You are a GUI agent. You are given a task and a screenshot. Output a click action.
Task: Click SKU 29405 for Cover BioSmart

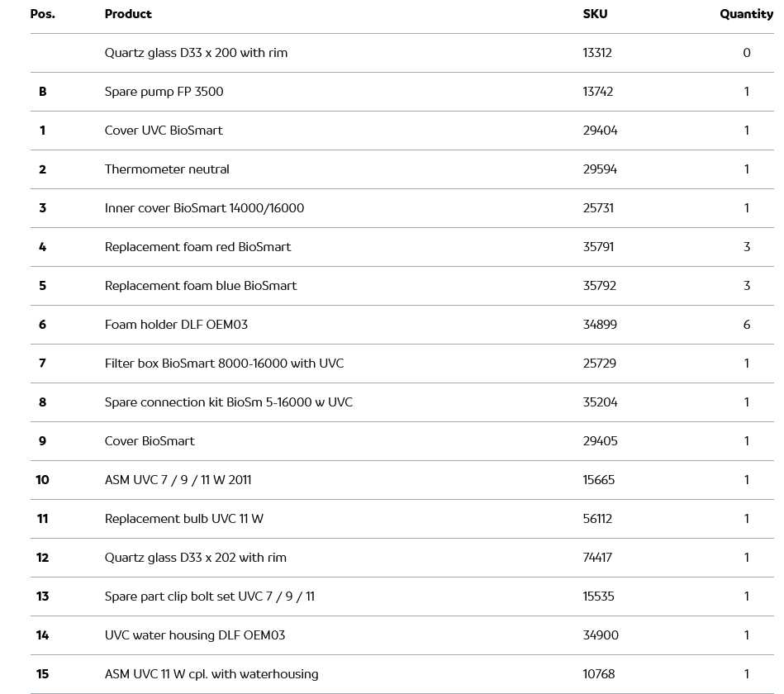click(x=600, y=441)
